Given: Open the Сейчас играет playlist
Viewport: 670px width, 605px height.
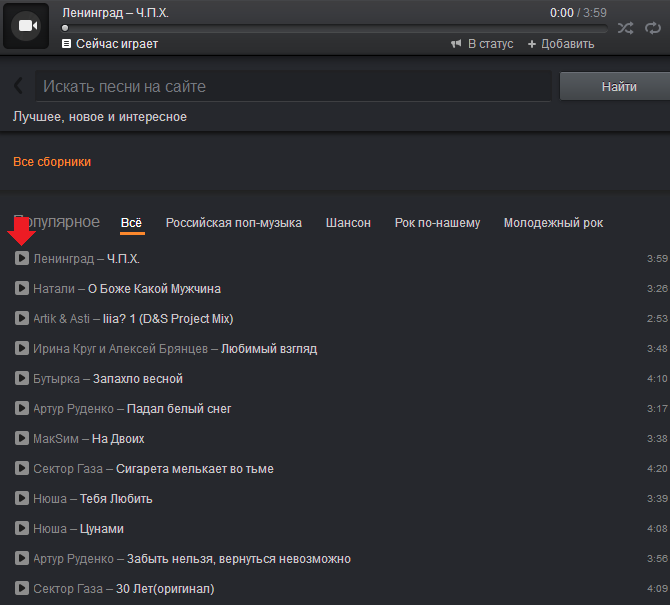Looking at the screenshot, I should coord(110,44).
